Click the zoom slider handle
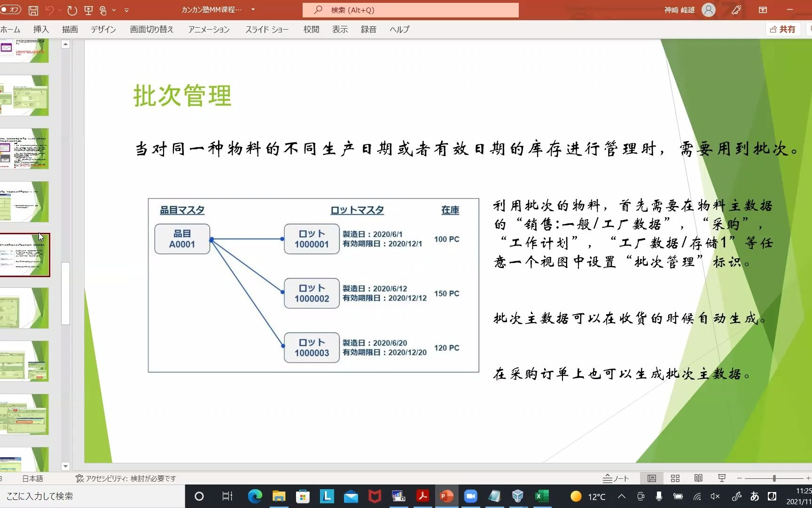Image resolution: width=812 pixels, height=508 pixels. click(774, 478)
